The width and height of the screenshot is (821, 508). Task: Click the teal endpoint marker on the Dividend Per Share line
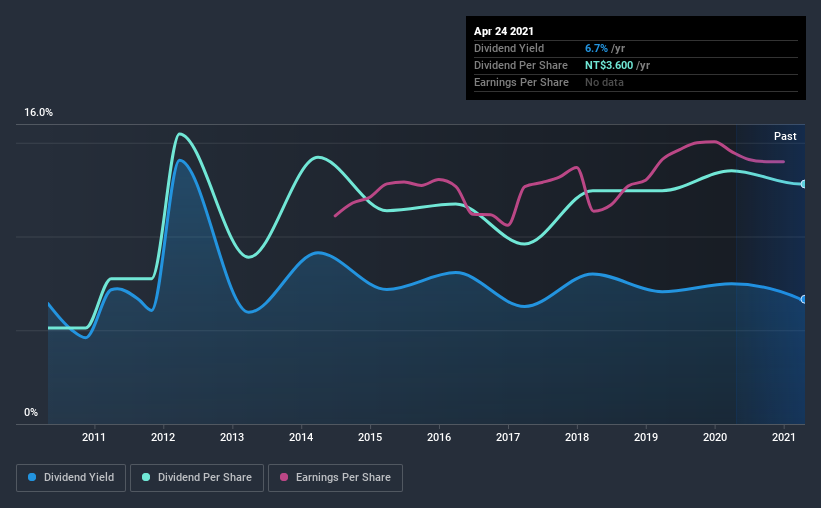point(804,184)
